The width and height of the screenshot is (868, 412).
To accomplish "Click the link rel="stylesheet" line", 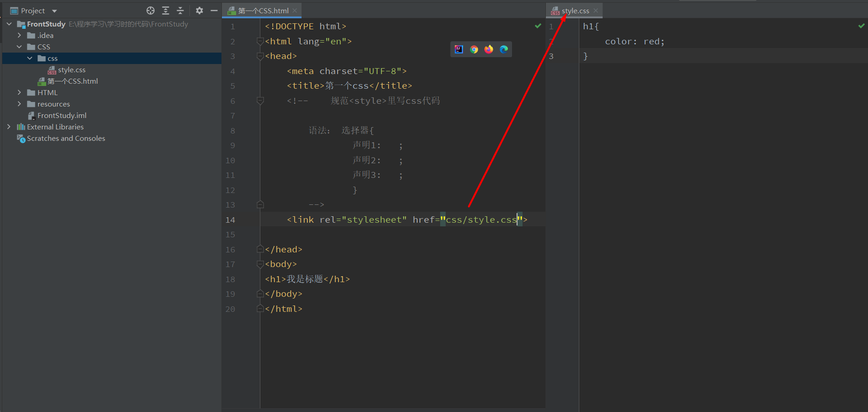I will 407,219.
